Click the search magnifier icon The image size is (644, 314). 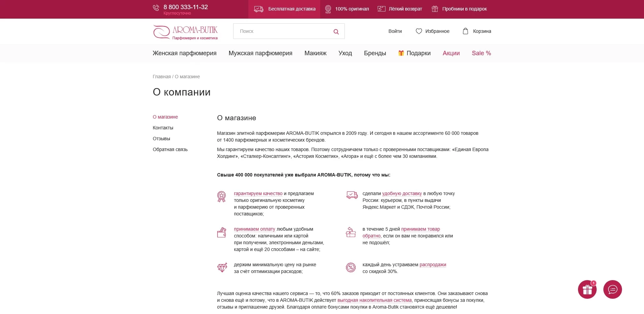coord(336,32)
